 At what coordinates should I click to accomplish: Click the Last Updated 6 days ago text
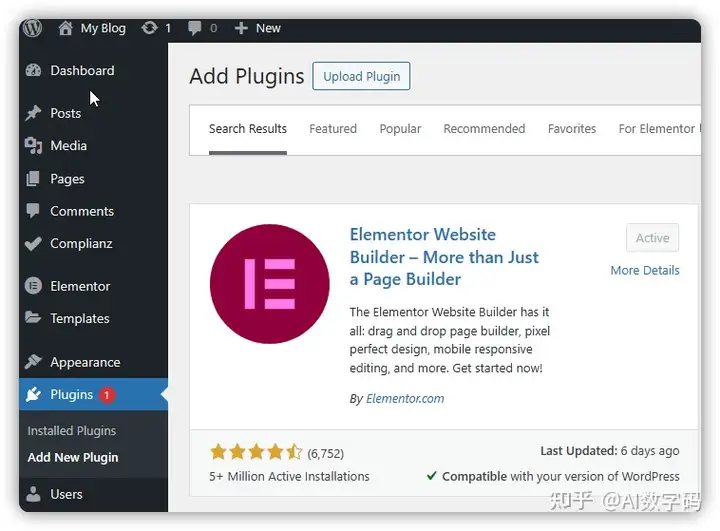click(x=610, y=451)
